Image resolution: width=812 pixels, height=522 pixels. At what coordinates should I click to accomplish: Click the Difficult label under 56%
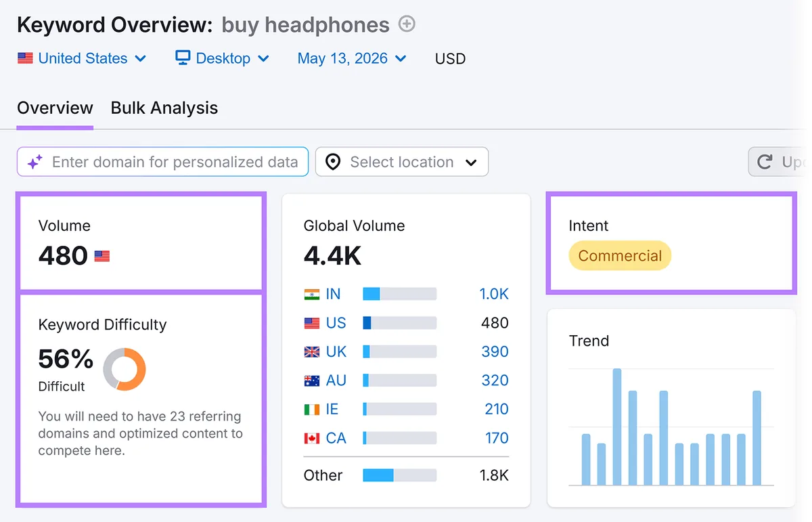coord(62,387)
